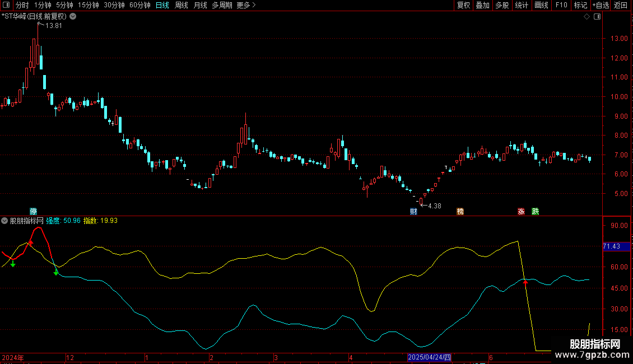633x364 pixels.
Task: Click the month 12 timeline label
Action: [70, 358]
